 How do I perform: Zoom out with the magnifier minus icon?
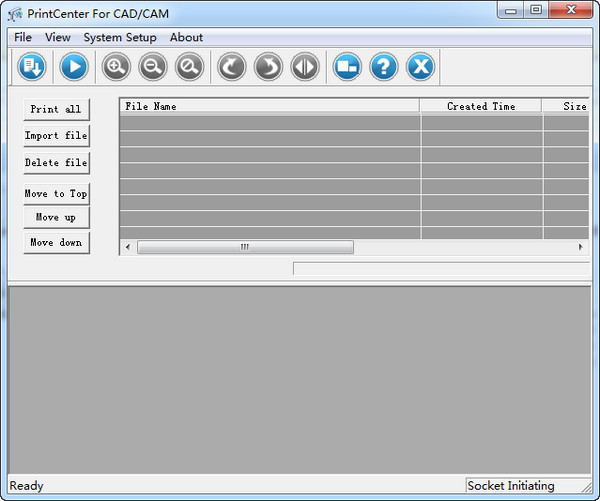(152, 67)
